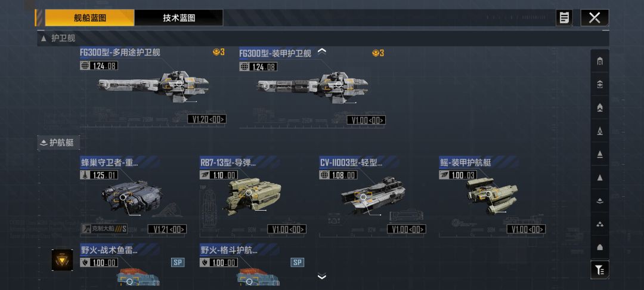The image size is (644, 290).
Task: Expand more ships with bottom down chevron
Action: click(x=322, y=276)
